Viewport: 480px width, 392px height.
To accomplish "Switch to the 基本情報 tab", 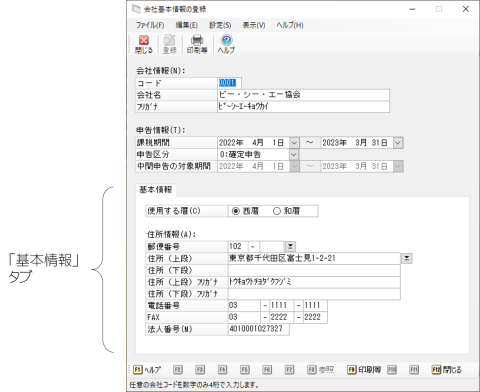I will pos(156,190).
